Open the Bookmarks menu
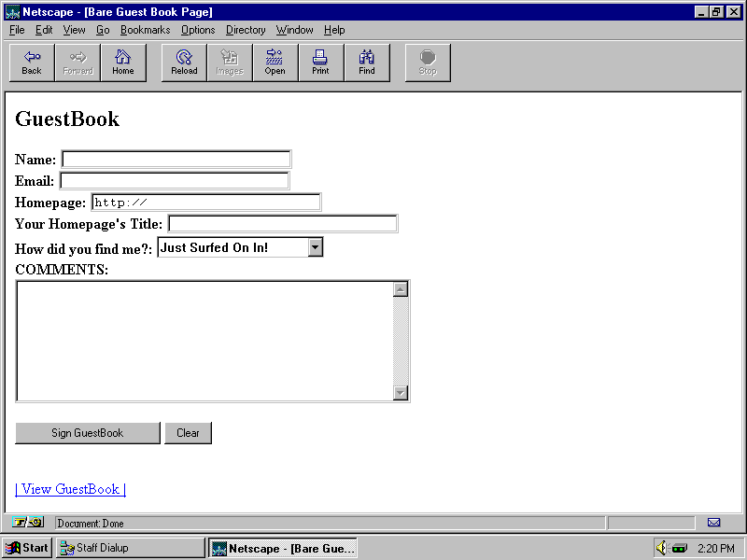Viewport: 747px width, 560px height. pyautogui.click(x=145, y=30)
